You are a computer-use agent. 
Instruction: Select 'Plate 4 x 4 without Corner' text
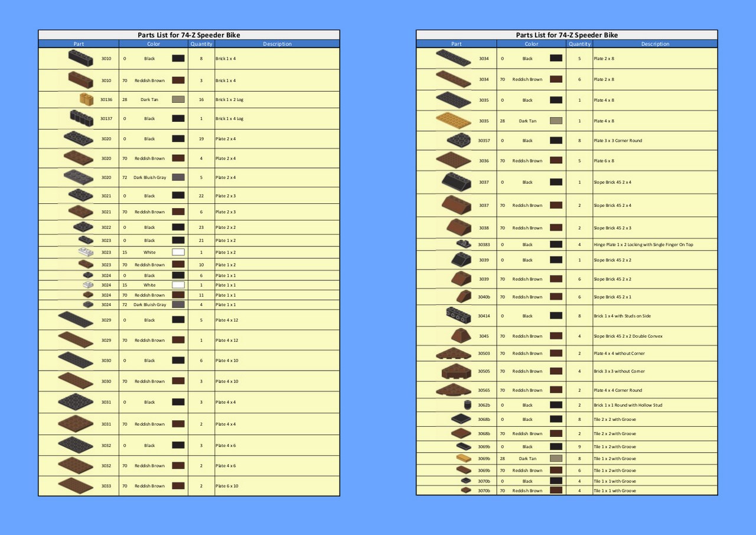(619, 354)
